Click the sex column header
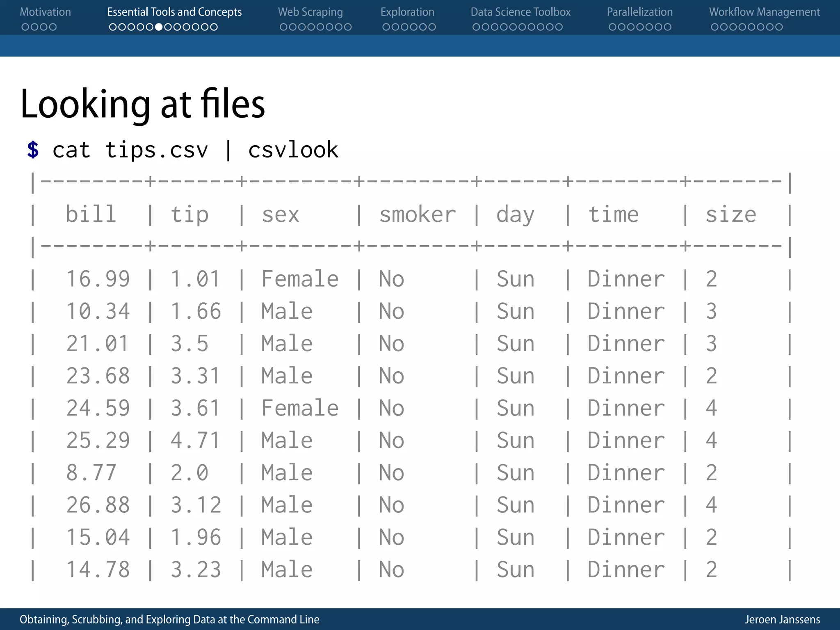This screenshot has height=630, width=840. point(281,215)
